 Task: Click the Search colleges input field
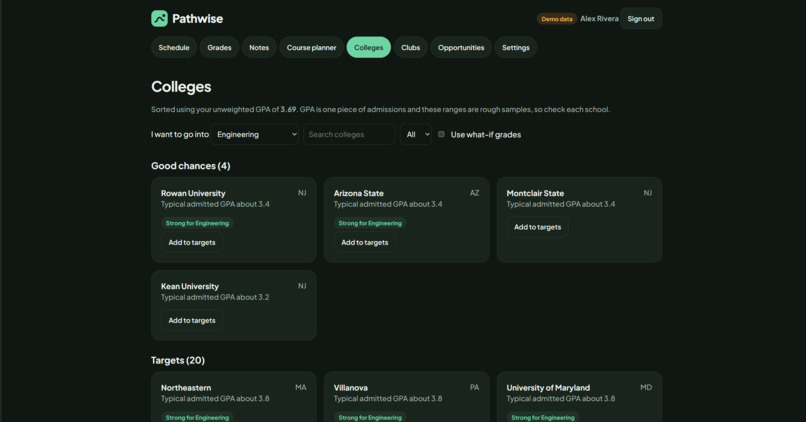(349, 134)
